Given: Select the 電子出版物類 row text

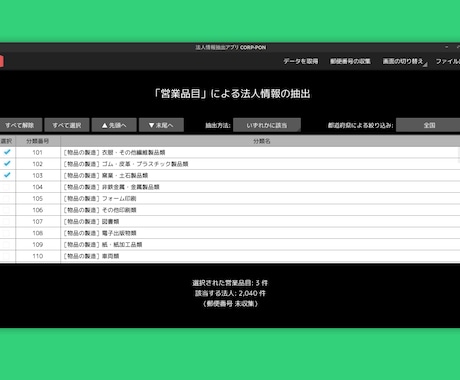Looking at the screenshot, I should pos(119,233).
